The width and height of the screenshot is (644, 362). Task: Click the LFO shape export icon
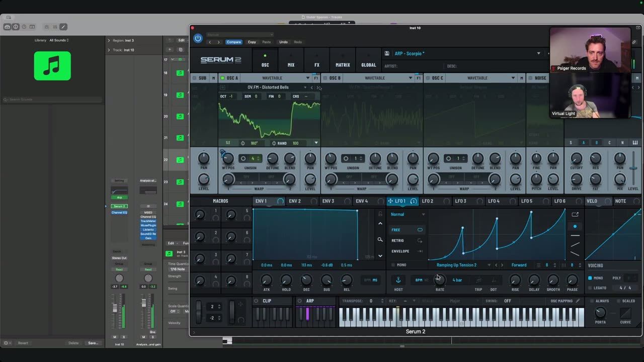click(575, 214)
